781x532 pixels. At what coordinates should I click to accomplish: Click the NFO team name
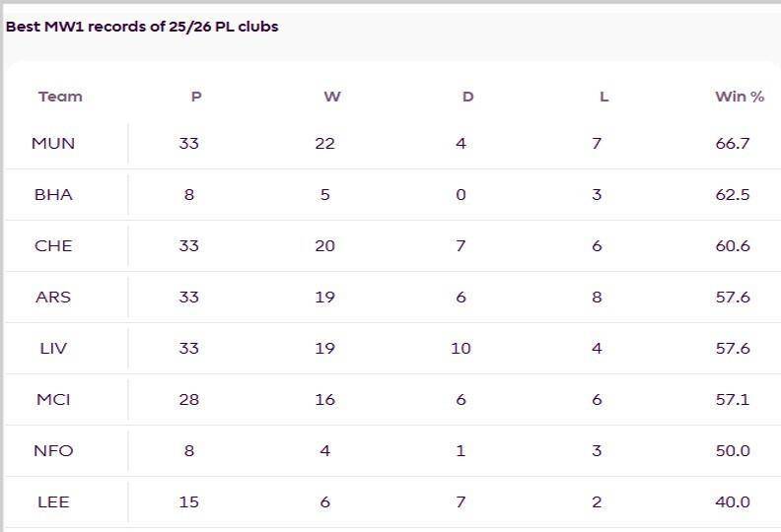[53, 451]
